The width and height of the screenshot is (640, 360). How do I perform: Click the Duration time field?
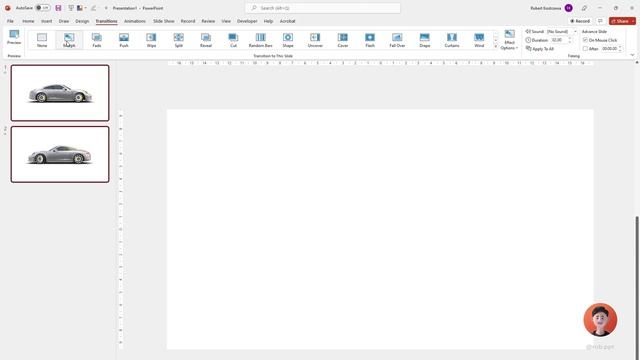pyautogui.click(x=558, y=40)
